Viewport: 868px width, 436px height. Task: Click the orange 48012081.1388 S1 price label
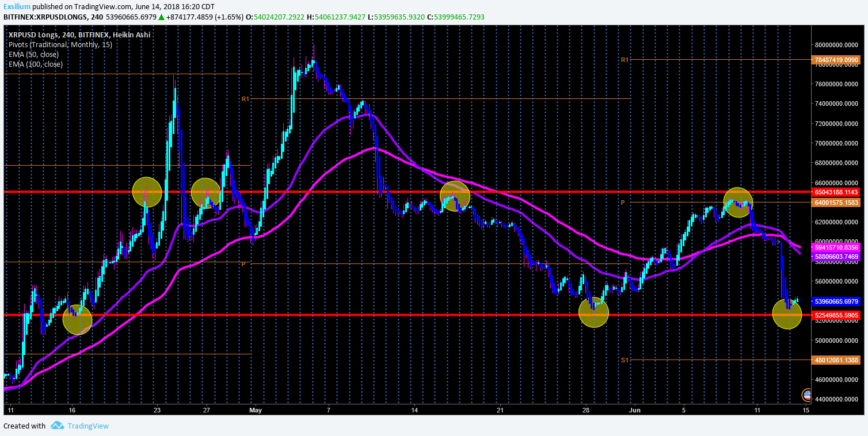pyautogui.click(x=836, y=360)
